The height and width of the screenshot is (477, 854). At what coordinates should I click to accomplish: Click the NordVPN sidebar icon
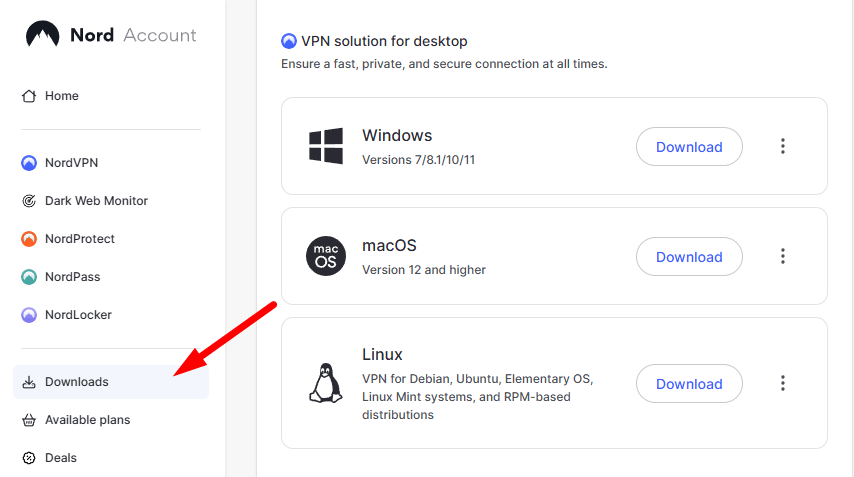(29, 163)
